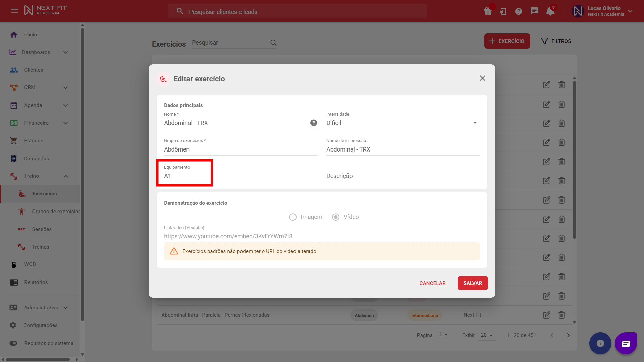The width and height of the screenshot is (644, 362).
Task: Click the blue info circle button
Action: [600, 343]
